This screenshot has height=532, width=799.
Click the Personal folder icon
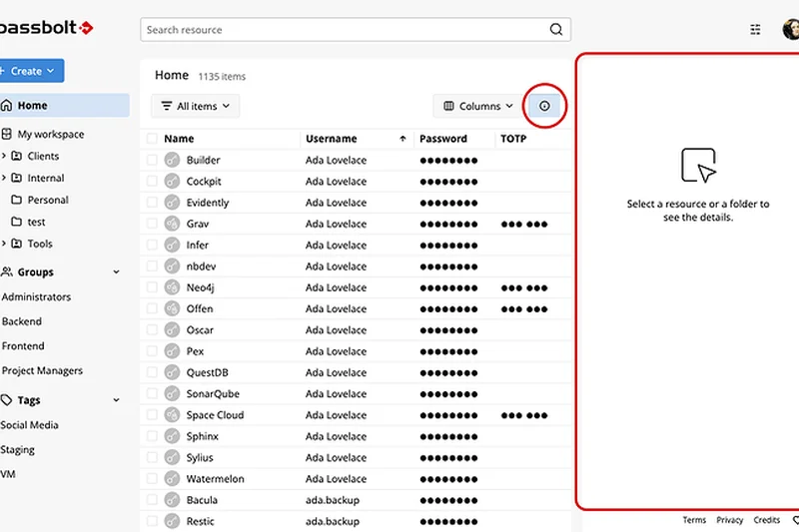[16, 200]
